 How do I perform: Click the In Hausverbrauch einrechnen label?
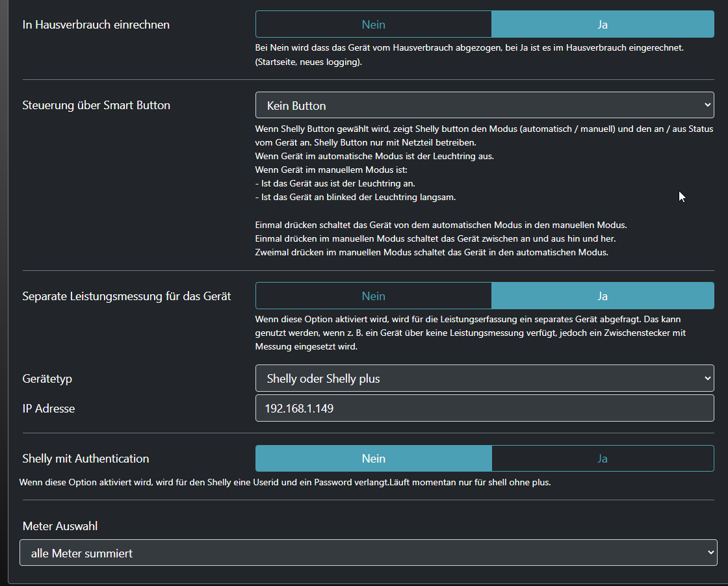(96, 25)
